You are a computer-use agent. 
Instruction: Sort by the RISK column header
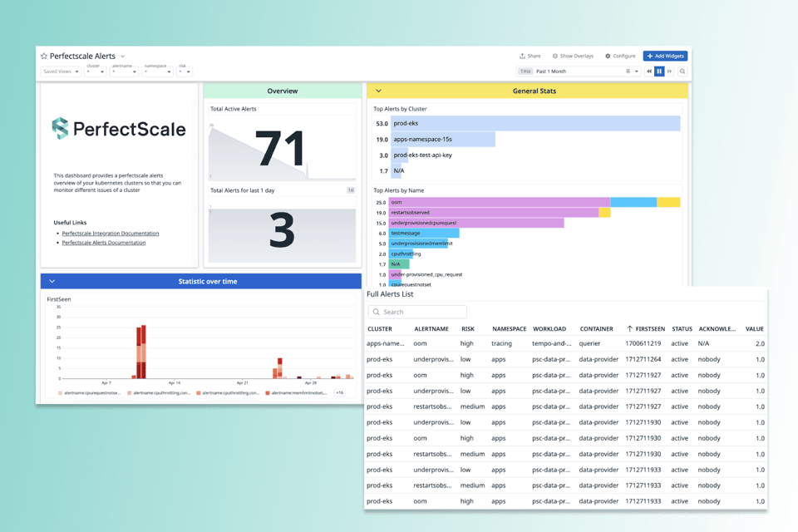(468, 329)
